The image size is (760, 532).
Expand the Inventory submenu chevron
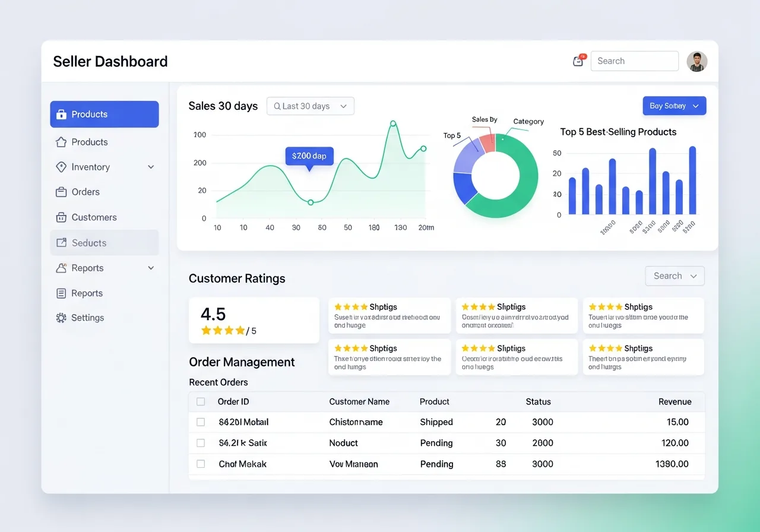coord(151,167)
